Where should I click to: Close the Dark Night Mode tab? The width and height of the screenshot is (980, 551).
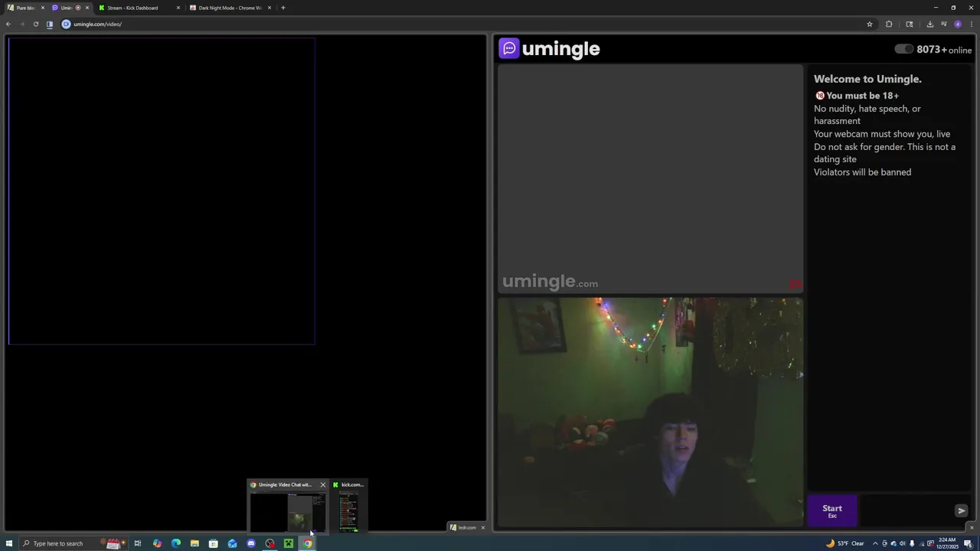pyautogui.click(x=269, y=8)
